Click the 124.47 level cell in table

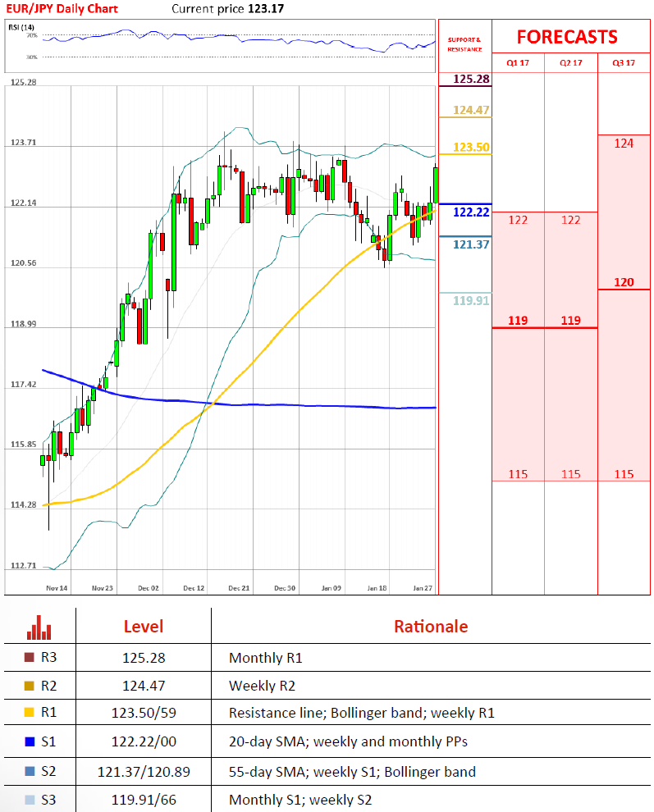point(144,686)
